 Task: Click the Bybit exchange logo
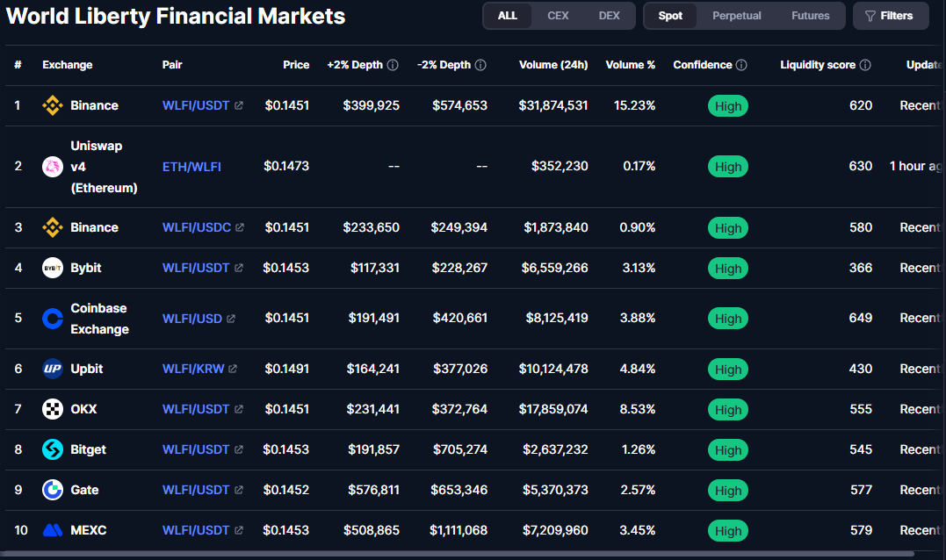click(x=53, y=268)
